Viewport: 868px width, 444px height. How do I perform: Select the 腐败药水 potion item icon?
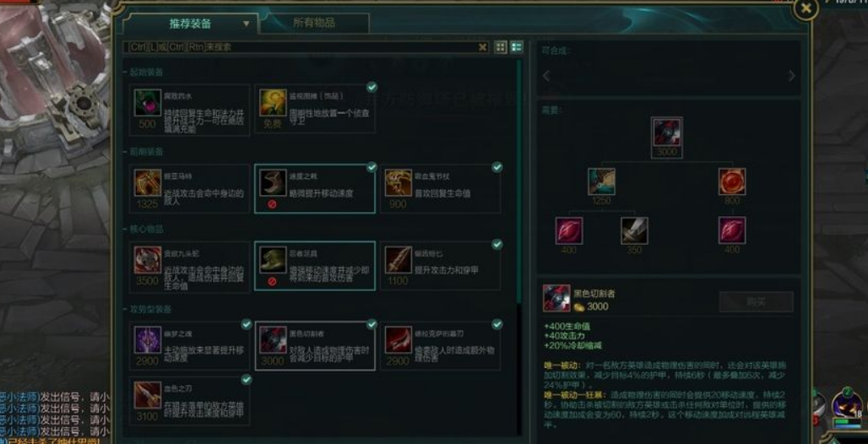(x=148, y=103)
